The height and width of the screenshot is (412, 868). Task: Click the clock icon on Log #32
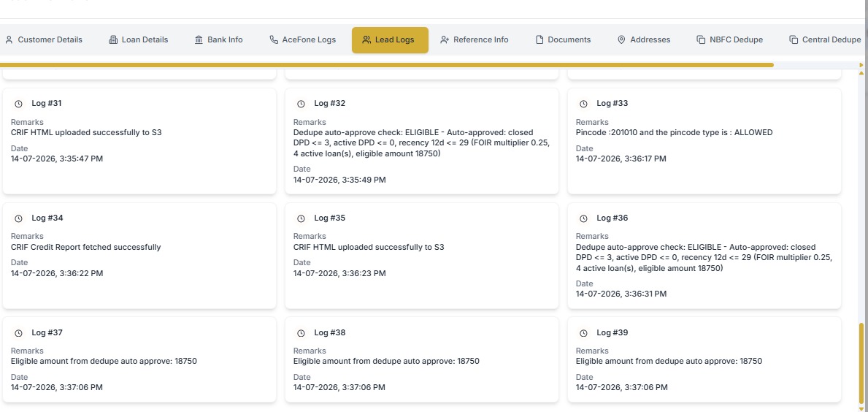pyautogui.click(x=302, y=104)
